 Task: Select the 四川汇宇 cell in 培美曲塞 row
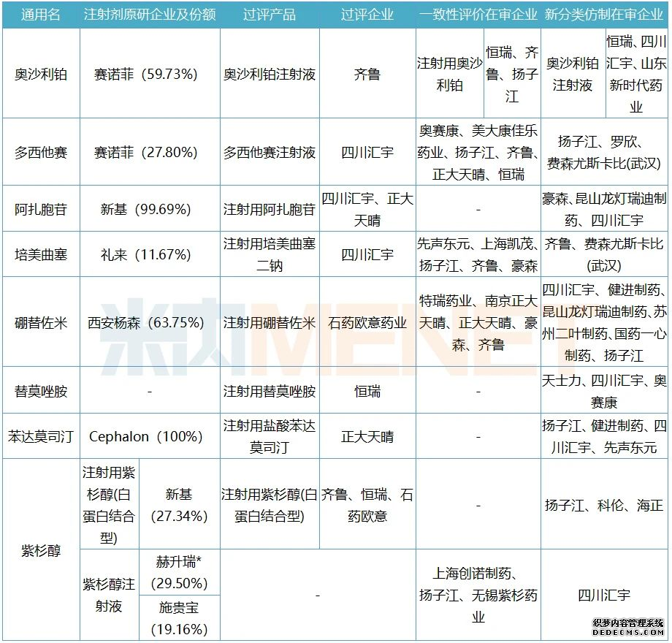coord(367,254)
